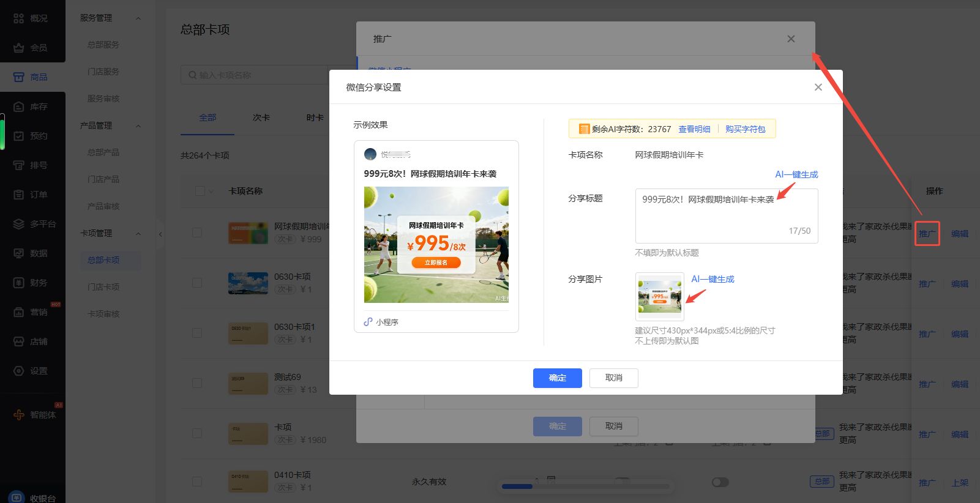Collapse the 服务管理 menu section
980x503 pixels.
(x=138, y=18)
